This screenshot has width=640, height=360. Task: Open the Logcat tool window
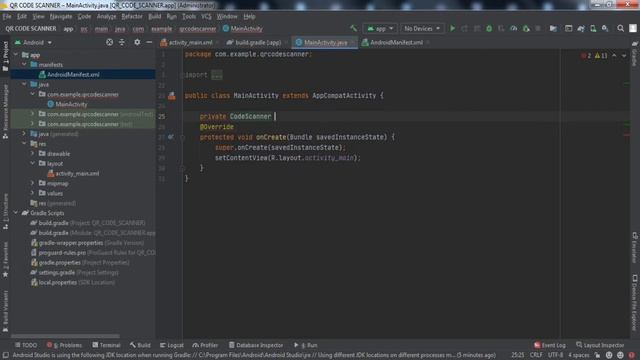pos(172,345)
